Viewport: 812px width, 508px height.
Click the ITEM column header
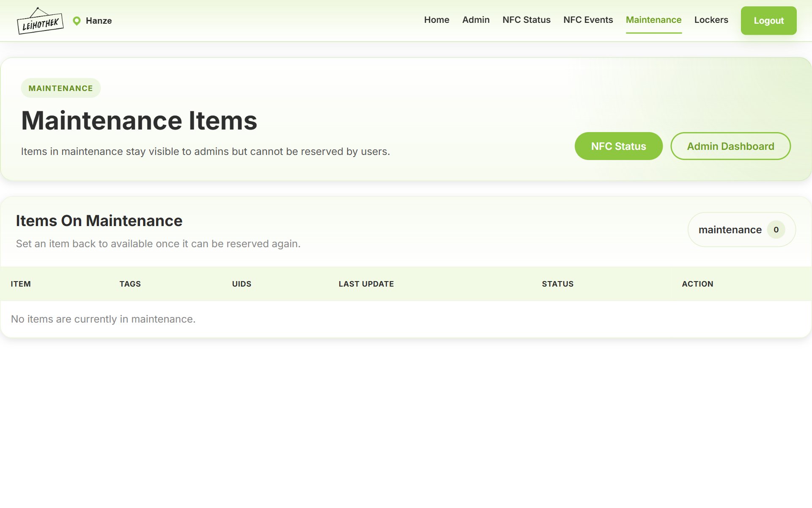click(x=21, y=284)
